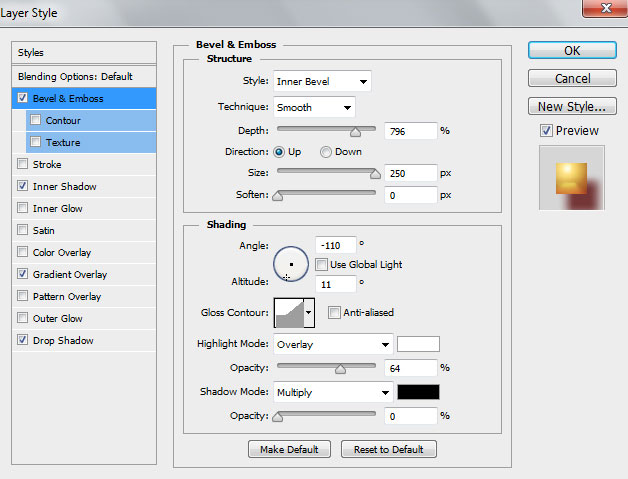The image size is (628, 479).
Task: Open the Highlight Mode dropdown showing Overlay
Action: [x=333, y=344]
